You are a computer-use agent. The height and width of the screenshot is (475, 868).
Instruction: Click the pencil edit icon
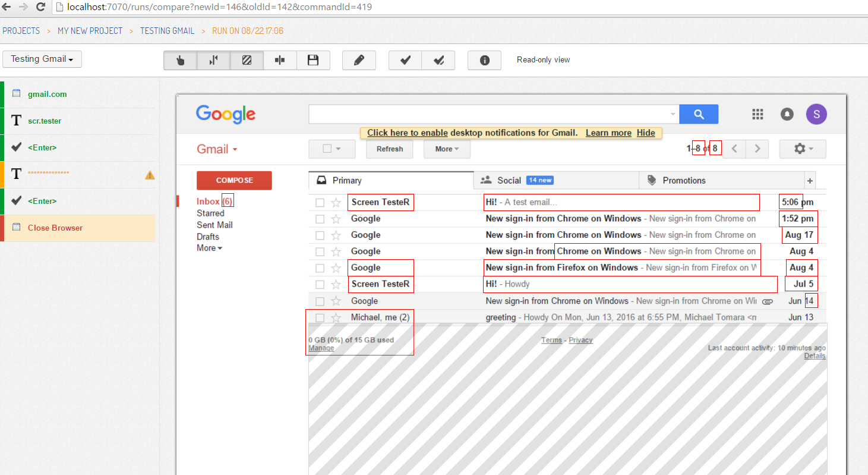pos(359,60)
